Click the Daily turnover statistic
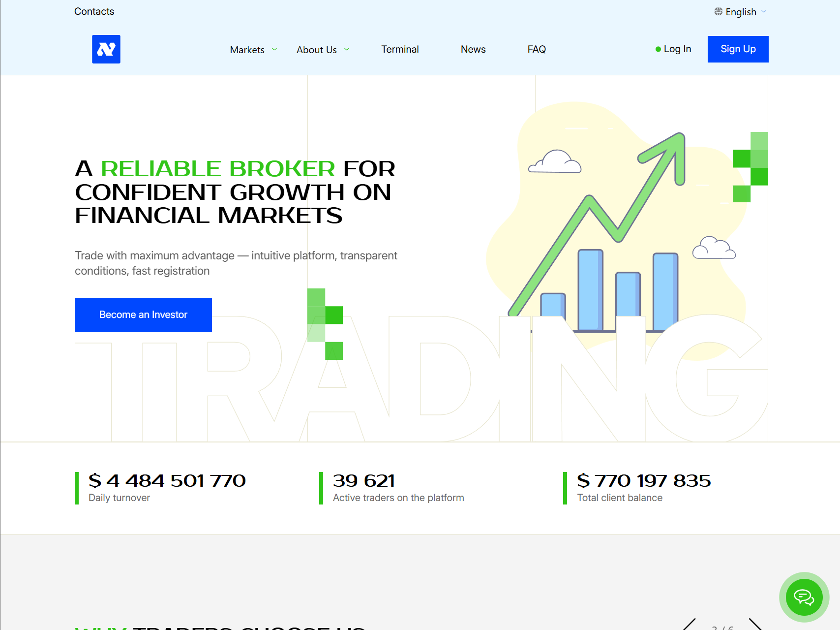 [167, 486]
